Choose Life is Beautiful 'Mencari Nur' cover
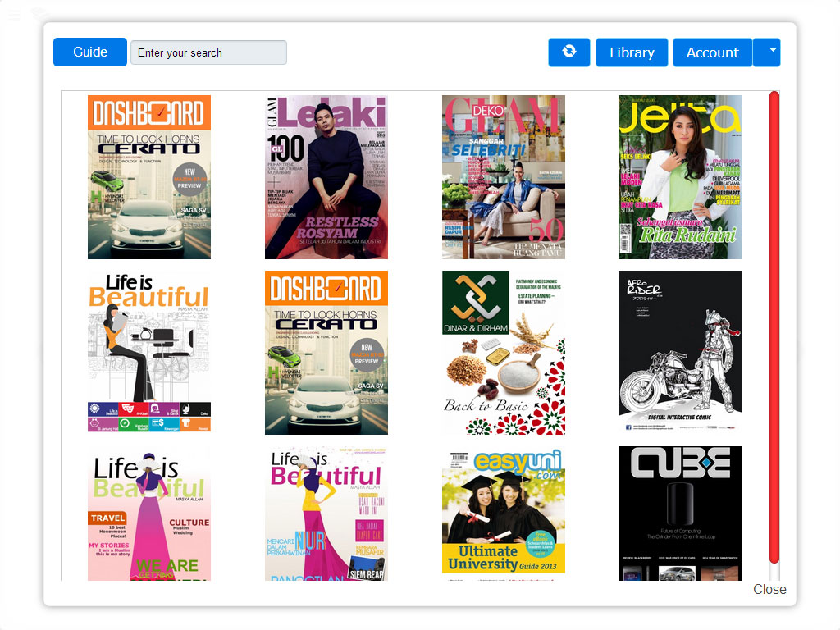This screenshot has width=840, height=630. [x=326, y=514]
